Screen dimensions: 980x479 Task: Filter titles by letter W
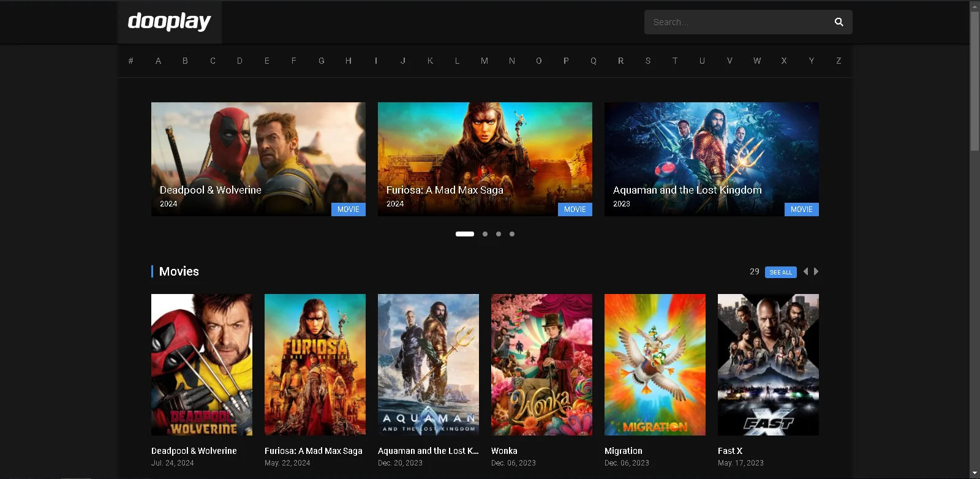click(x=757, y=61)
